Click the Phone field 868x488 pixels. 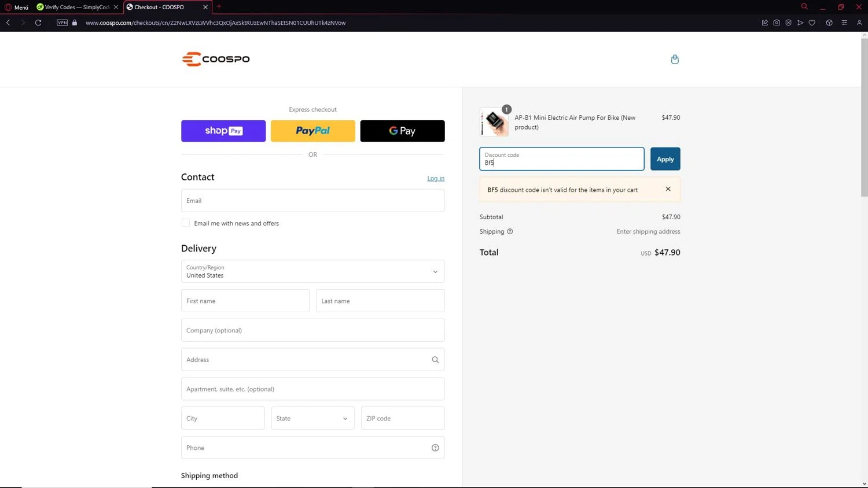pos(313,448)
